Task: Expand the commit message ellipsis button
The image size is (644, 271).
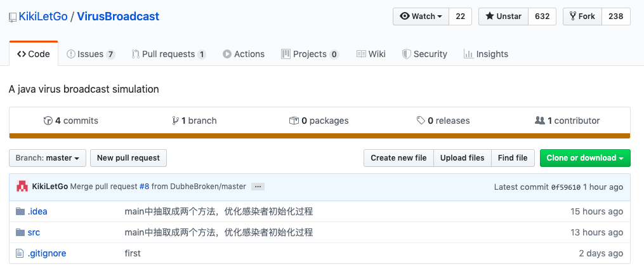Action: [258, 187]
